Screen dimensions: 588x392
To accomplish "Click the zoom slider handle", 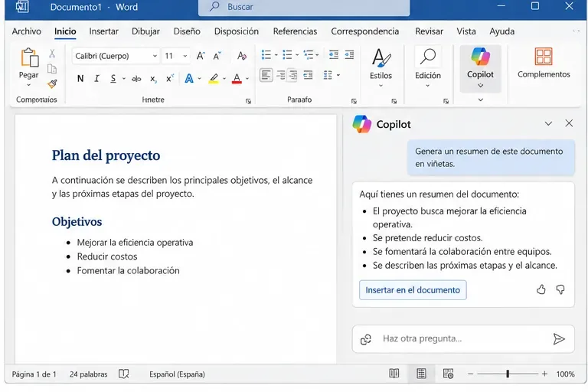I will [x=508, y=374].
